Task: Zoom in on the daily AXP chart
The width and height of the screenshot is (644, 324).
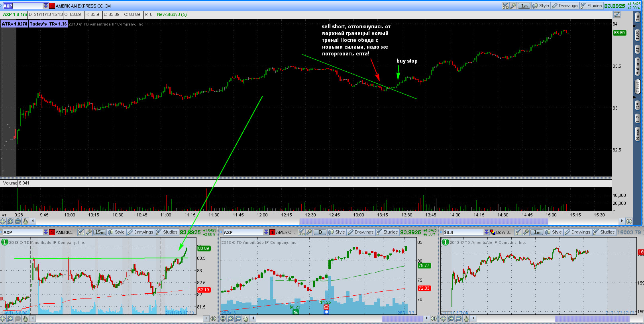Action: pyautogui.click(x=231, y=318)
